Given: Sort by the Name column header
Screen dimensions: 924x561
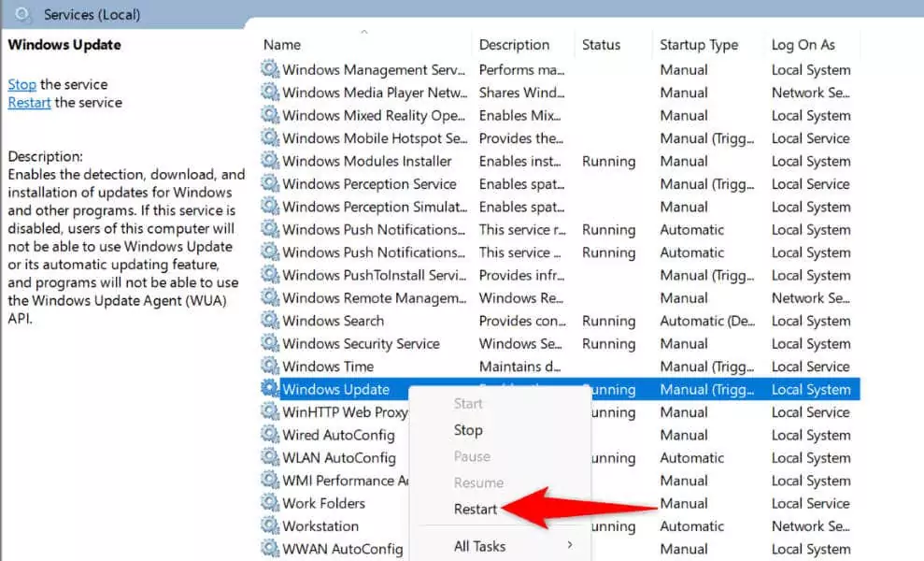Looking at the screenshot, I should coord(281,45).
